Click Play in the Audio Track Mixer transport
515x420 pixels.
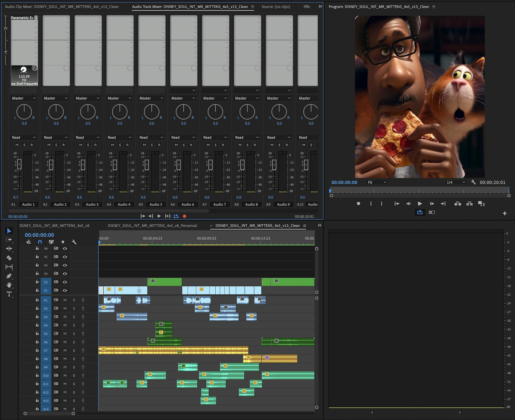pyautogui.click(x=159, y=216)
